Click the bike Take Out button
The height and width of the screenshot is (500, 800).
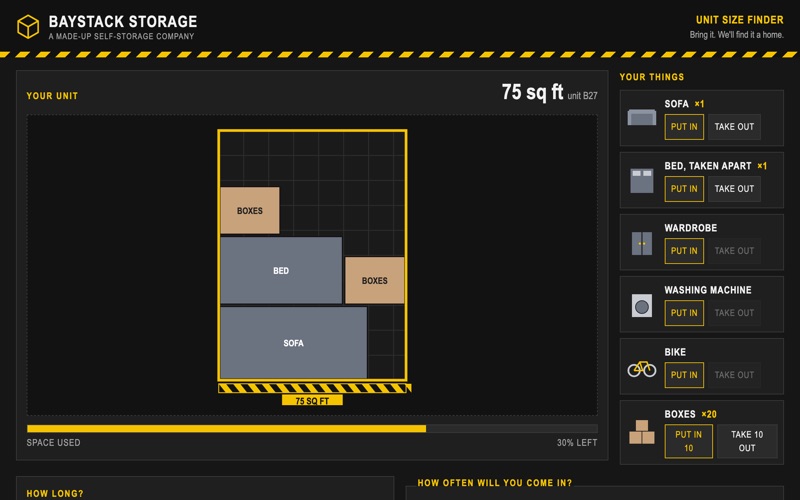(734, 375)
